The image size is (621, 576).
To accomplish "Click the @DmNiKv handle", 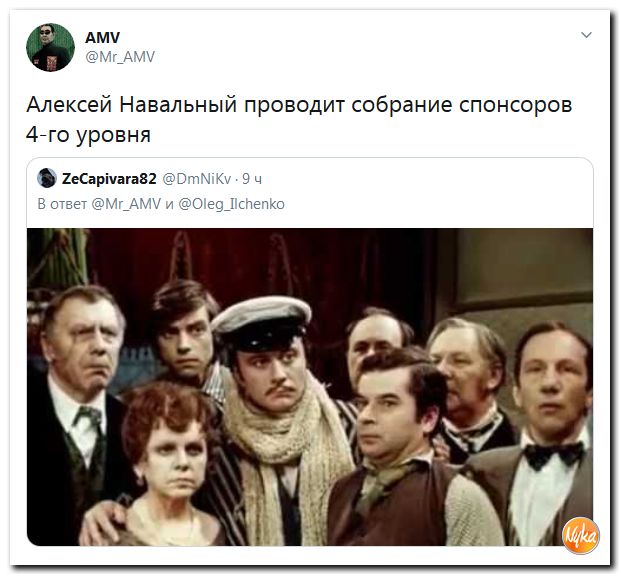I will (x=197, y=179).
